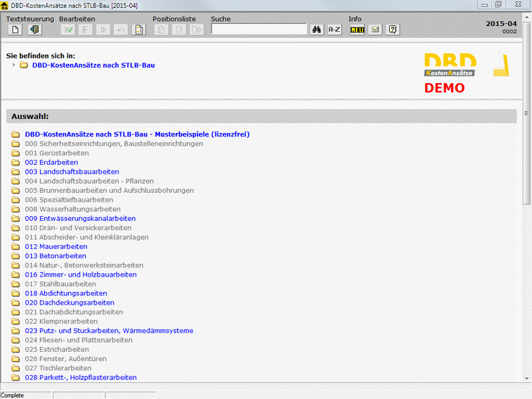The image size is (532, 399).
Task: Select 014 Natur-, Betonwerksteinarbeiten entry
Action: [x=84, y=265]
